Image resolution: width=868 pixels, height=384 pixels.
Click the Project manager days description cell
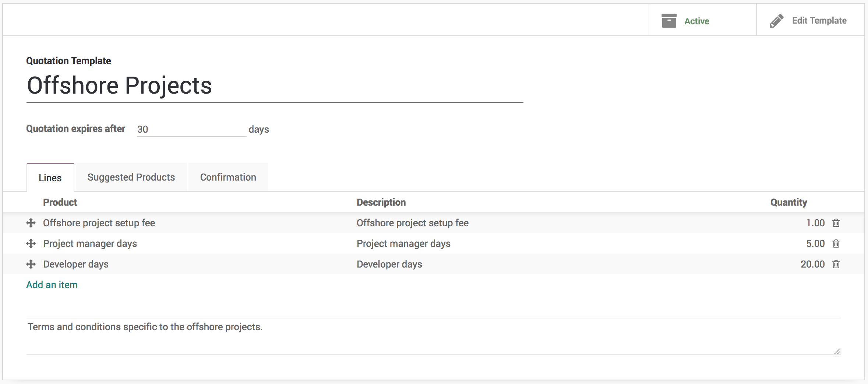(x=403, y=244)
